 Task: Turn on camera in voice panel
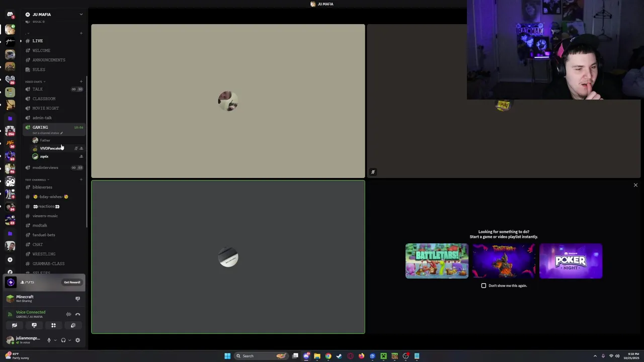click(15, 325)
